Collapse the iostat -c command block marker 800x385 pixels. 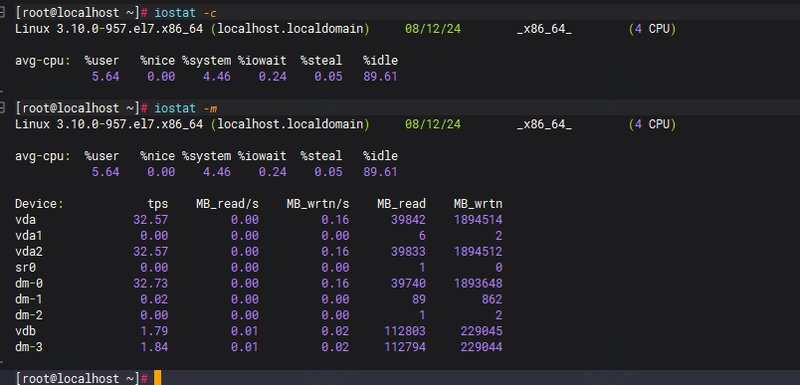[x=2, y=12]
